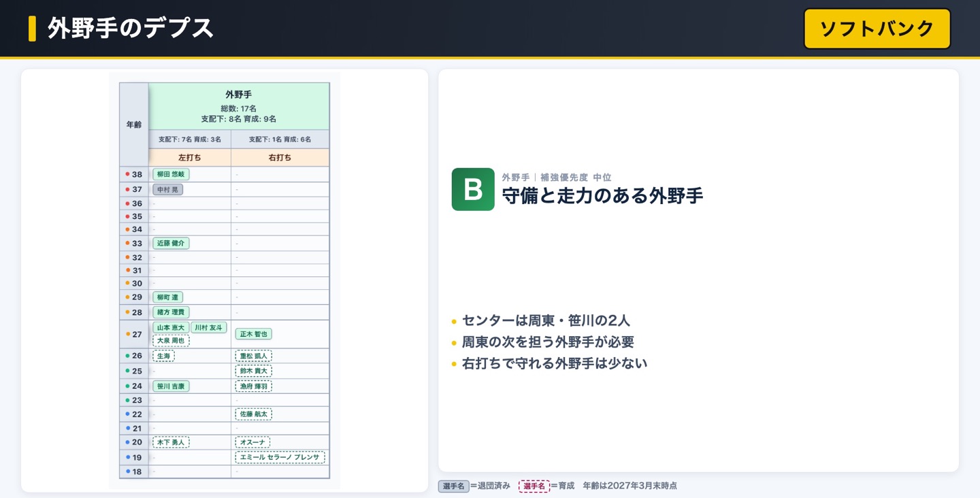Screen dimensions: 980x498
Task: Select the 佐藤 航太 development player chip
Action: (254, 414)
